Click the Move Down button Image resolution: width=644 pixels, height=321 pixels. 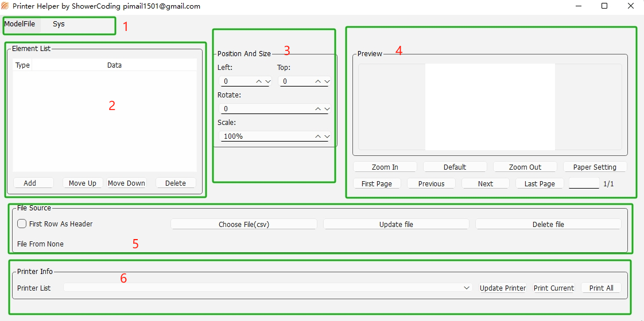point(126,183)
